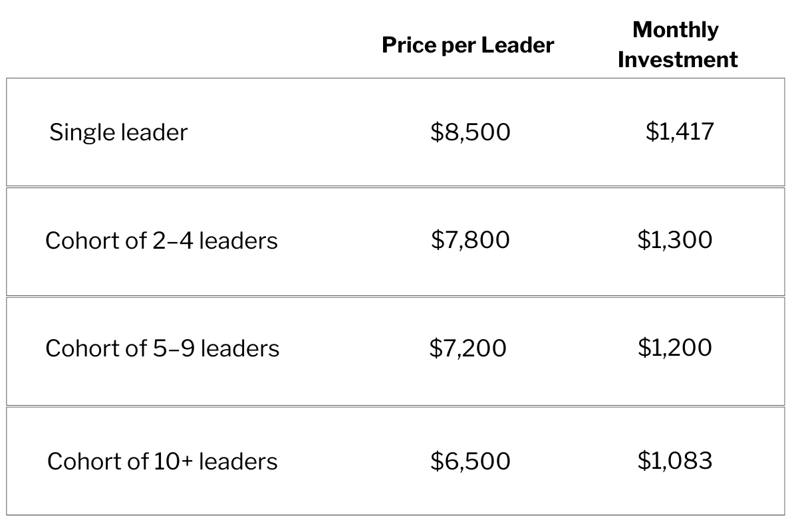Click the word Investment in the header

click(677, 60)
